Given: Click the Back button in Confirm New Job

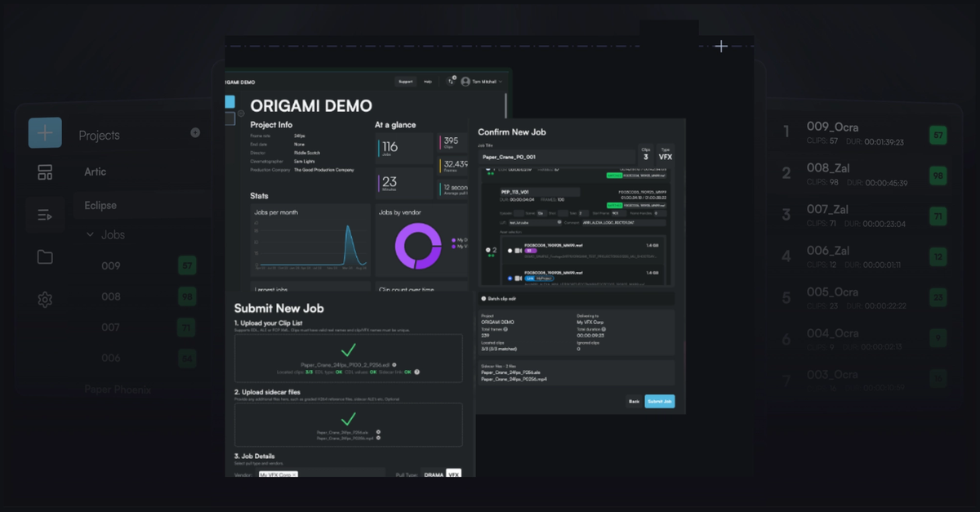Looking at the screenshot, I should pos(634,401).
